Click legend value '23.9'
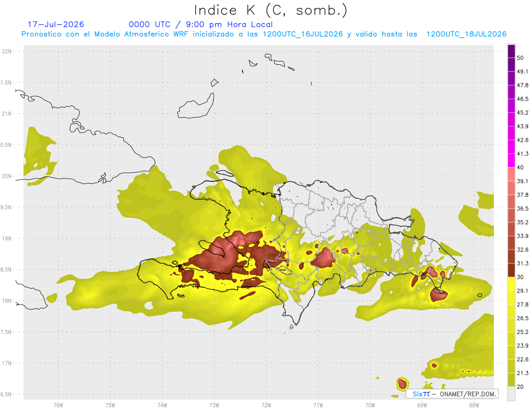The width and height of the screenshot is (532, 411). pos(523,346)
